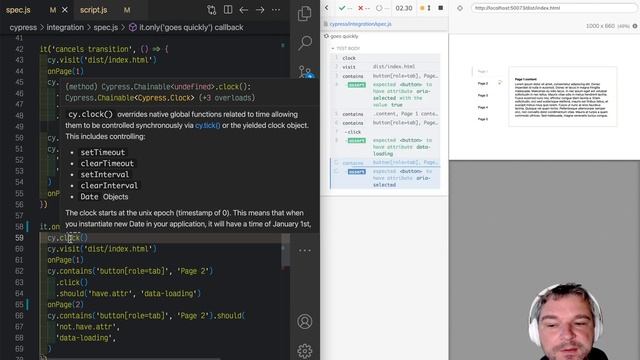Open the editor More Actions ellipsis

[x=276, y=10]
